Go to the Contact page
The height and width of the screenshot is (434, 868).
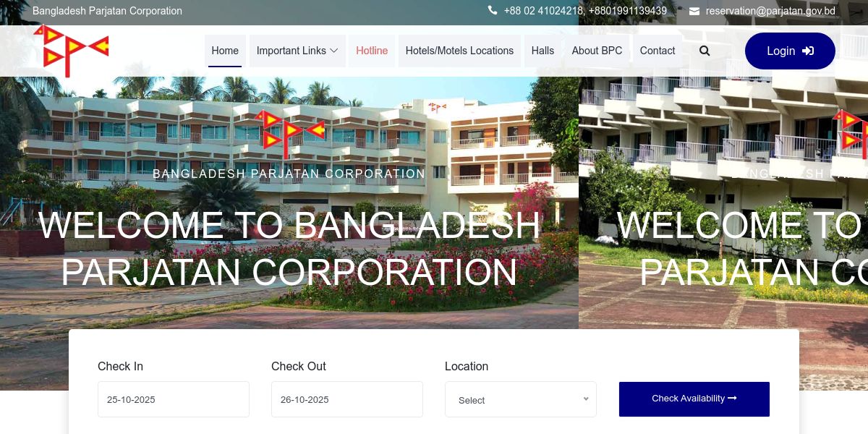(658, 51)
